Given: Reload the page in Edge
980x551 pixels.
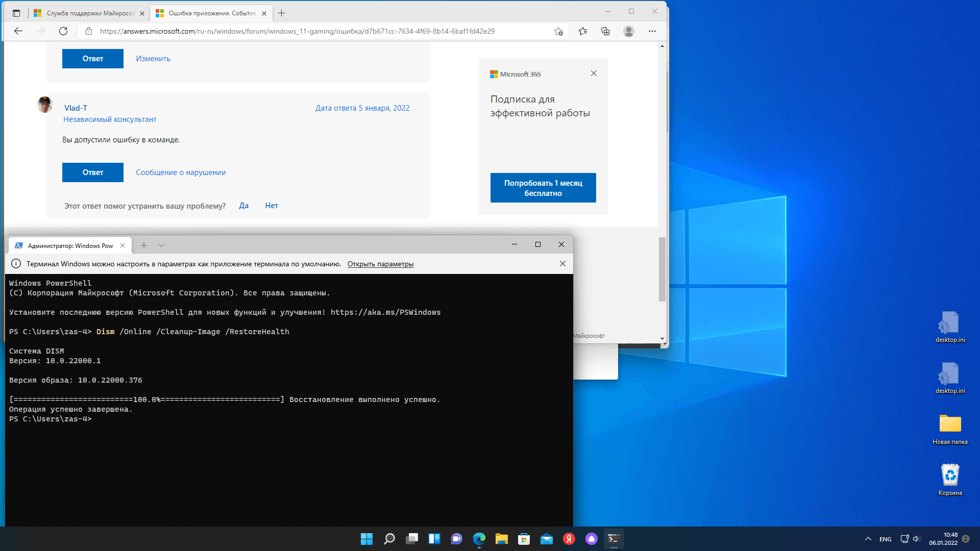Looking at the screenshot, I should point(63,31).
